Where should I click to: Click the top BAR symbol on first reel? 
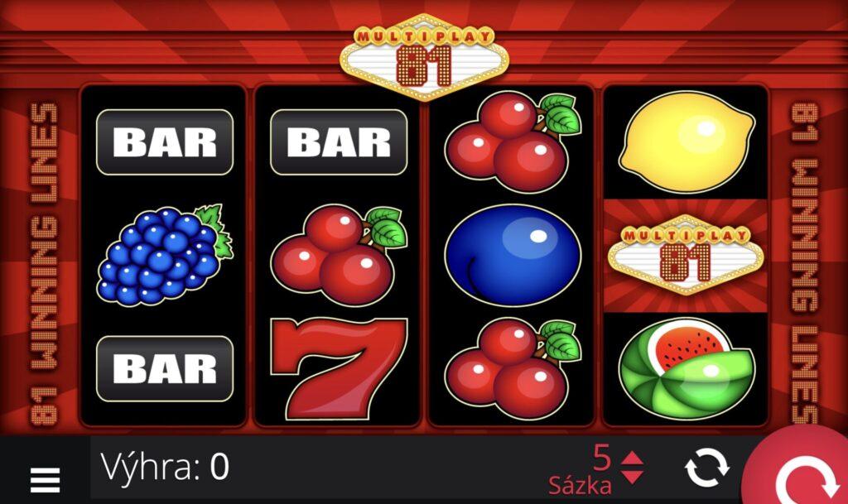pyautogui.click(x=165, y=142)
